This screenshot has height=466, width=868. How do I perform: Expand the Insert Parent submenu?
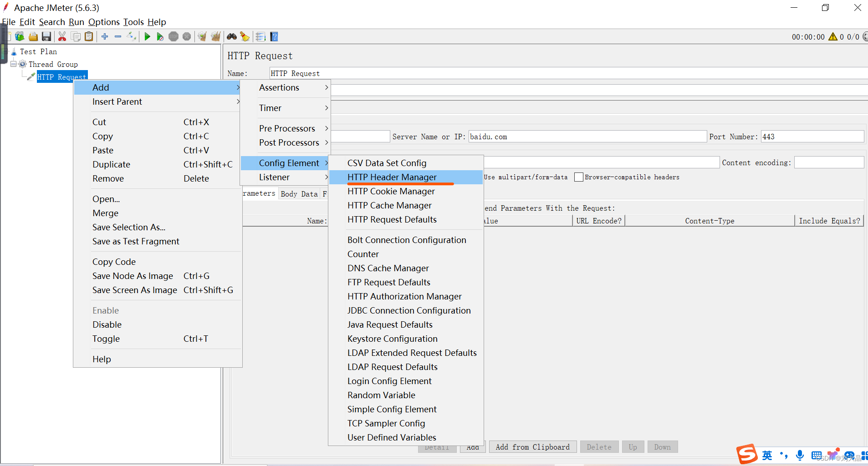(x=157, y=101)
